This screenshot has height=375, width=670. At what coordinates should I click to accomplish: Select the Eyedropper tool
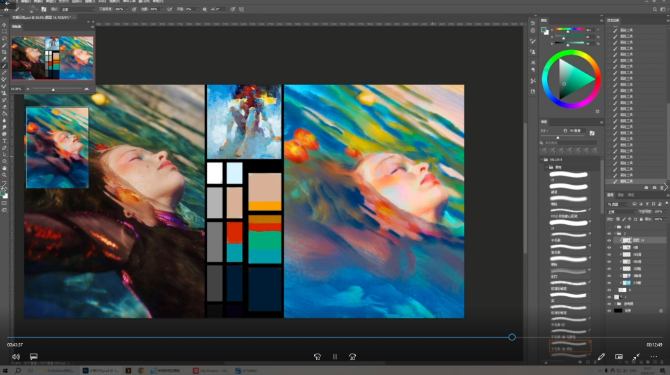tap(4, 59)
